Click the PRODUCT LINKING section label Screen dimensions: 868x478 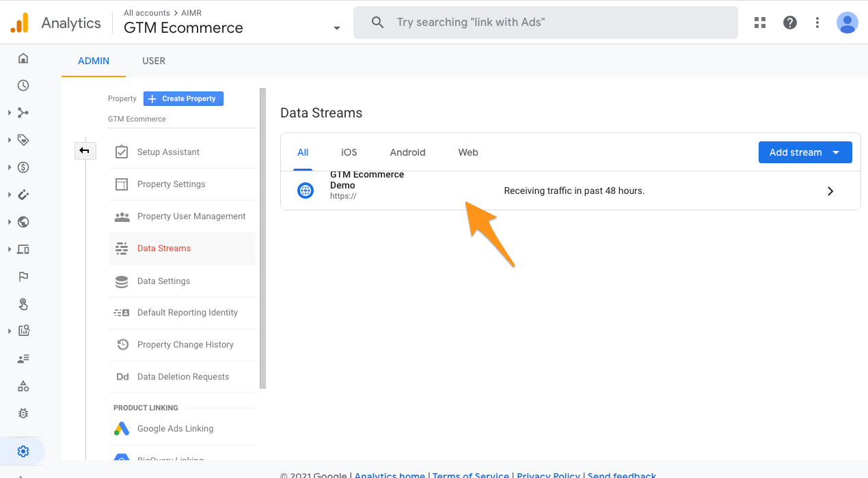click(146, 408)
